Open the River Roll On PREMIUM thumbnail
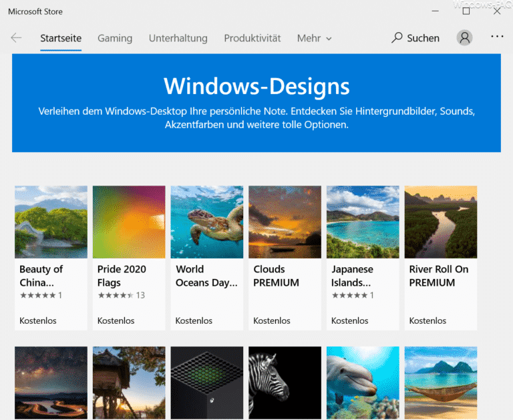This screenshot has width=513, height=420. [x=441, y=222]
